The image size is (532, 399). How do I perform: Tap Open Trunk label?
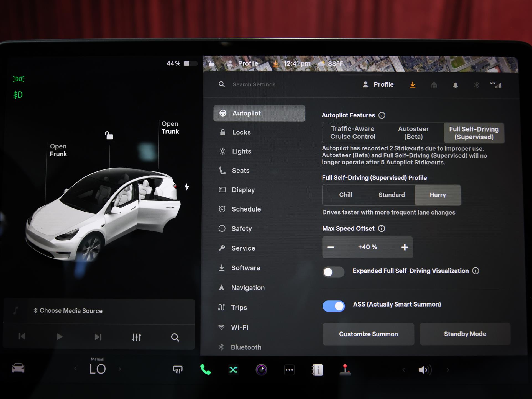pyautogui.click(x=170, y=128)
